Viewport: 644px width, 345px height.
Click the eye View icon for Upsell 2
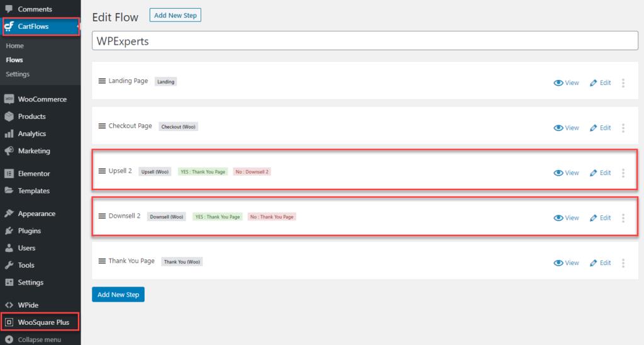click(x=558, y=172)
